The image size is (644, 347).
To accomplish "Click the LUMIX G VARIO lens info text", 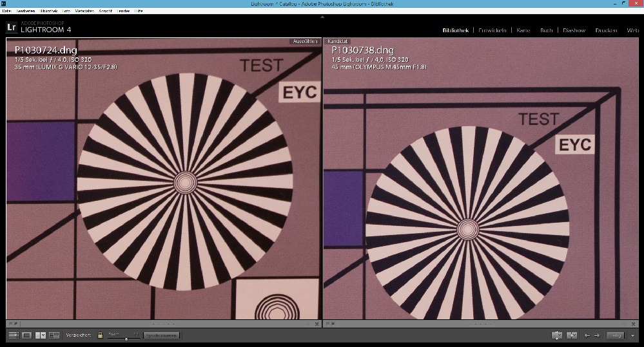I will point(66,66).
